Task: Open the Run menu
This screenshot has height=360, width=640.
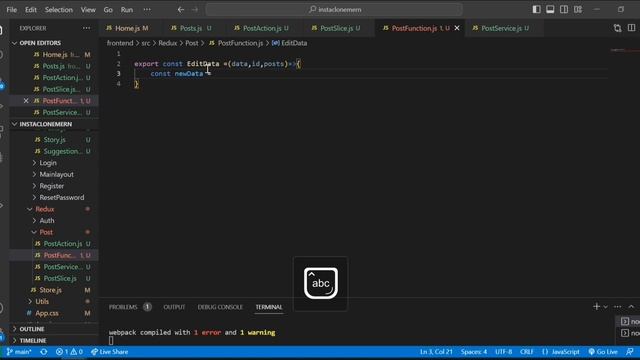Action: pos(127,9)
